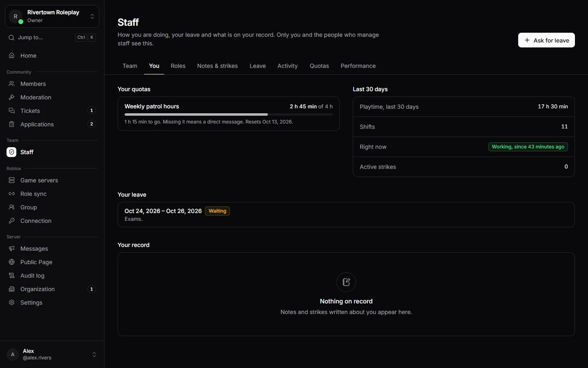Click the Jump to search field
The image size is (588, 368).
[x=52, y=38]
